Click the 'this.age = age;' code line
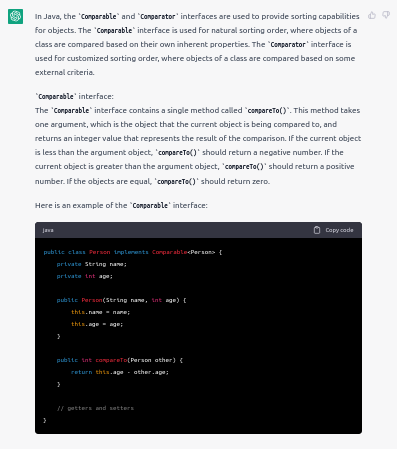The height and width of the screenshot is (449, 397). point(97,324)
